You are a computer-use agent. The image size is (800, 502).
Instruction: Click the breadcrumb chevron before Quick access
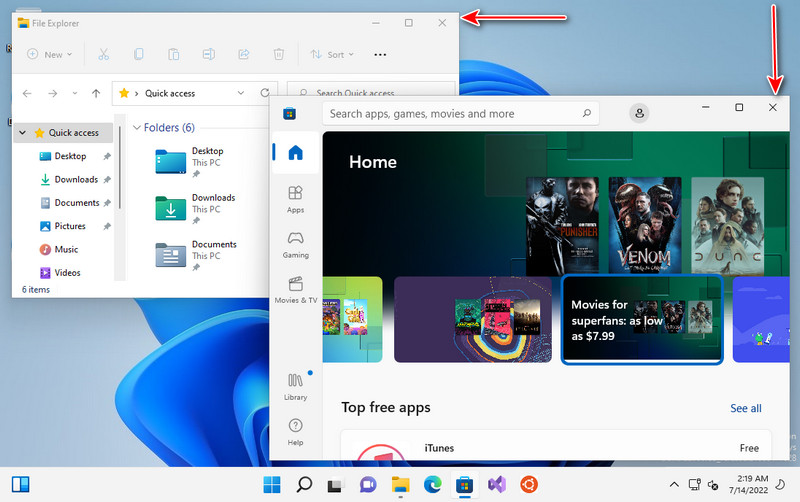point(136,93)
